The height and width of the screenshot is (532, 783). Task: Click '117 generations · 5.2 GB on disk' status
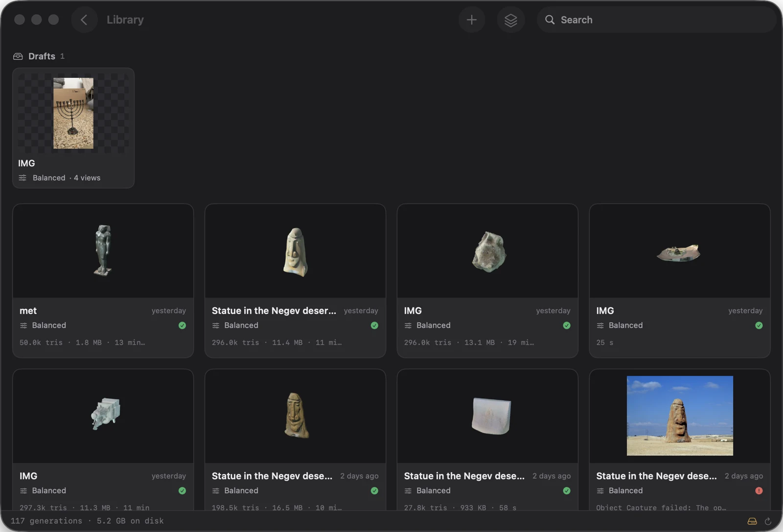coord(87,521)
